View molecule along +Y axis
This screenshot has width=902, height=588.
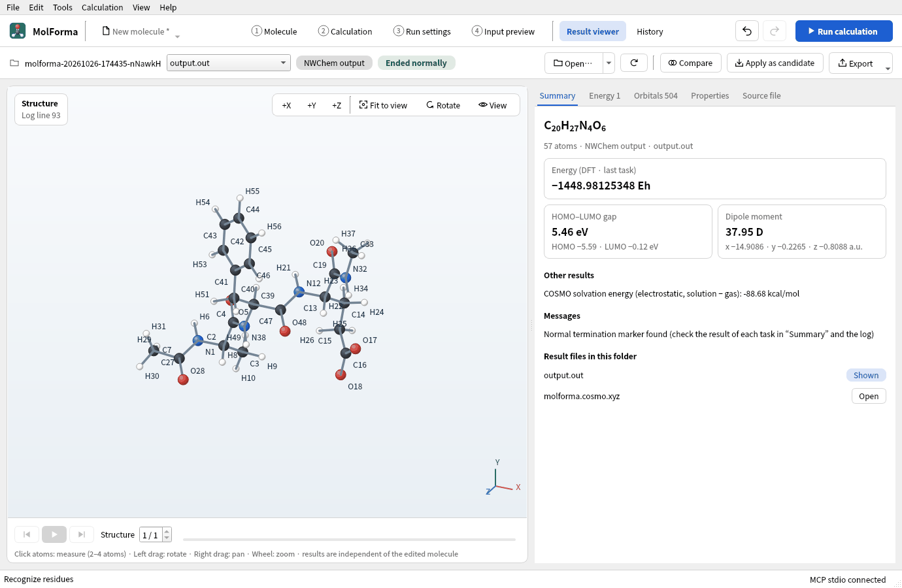pos(312,105)
